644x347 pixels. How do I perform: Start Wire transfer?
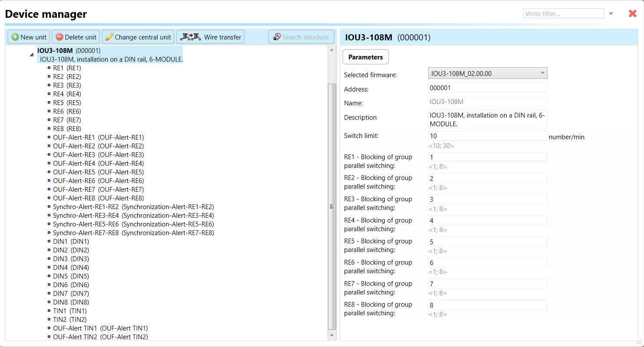click(211, 37)
